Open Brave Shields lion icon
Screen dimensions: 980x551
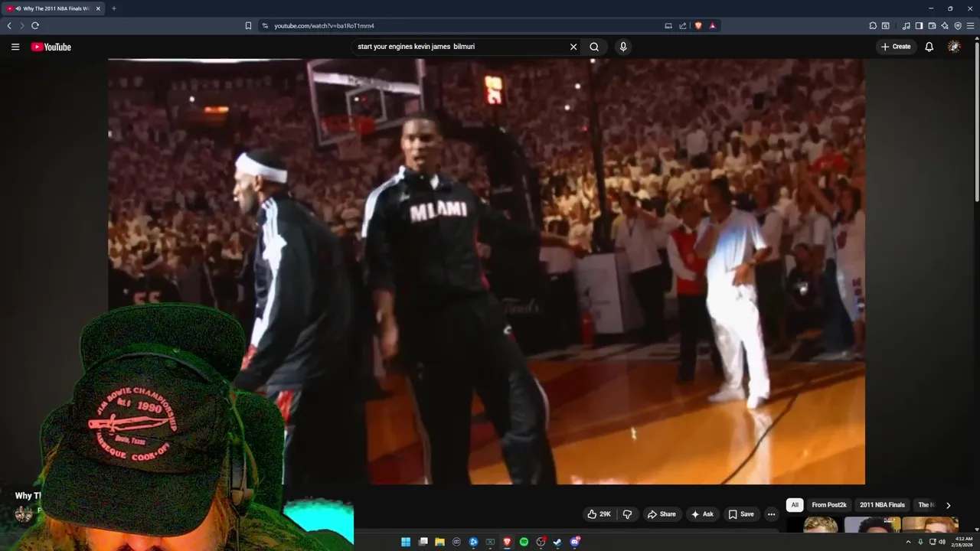click(698, 25)
